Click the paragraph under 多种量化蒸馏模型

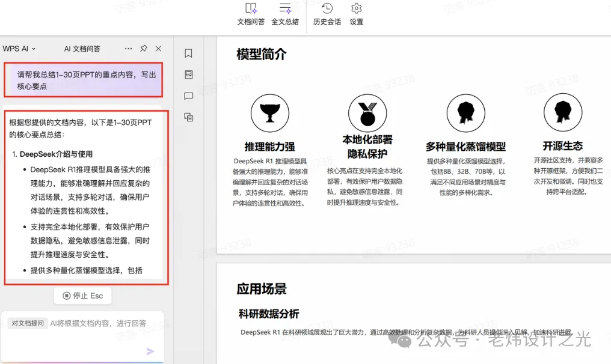466,177
